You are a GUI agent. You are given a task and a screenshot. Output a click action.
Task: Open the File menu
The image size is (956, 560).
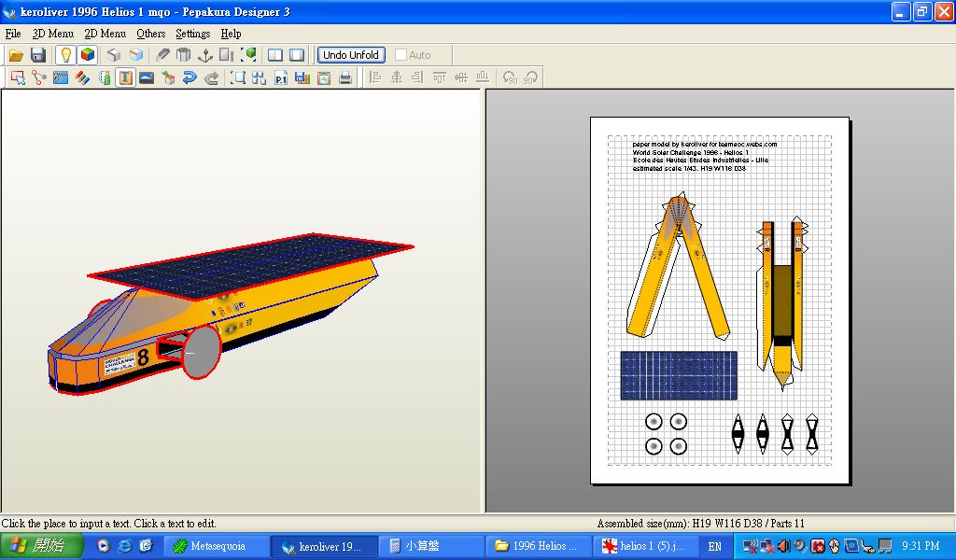tap(13, 34)
